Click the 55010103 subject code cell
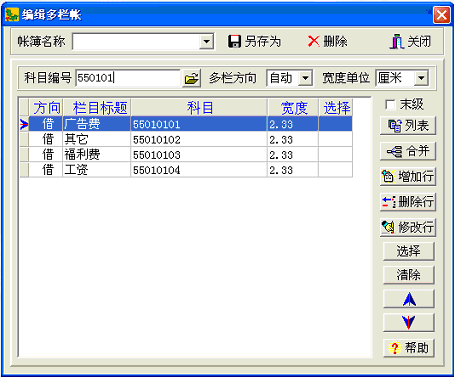The height and width of the screenshot is (377, 454). tap(199, 155)
